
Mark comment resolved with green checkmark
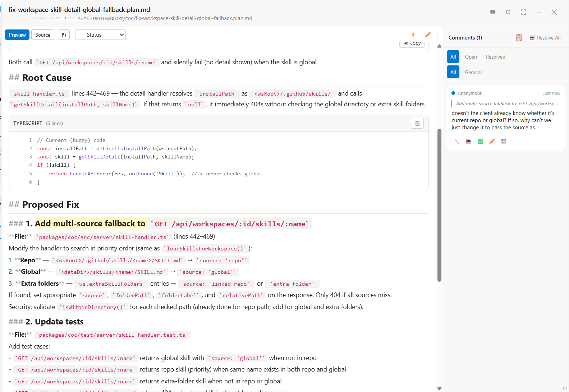(x=480, y=142)
